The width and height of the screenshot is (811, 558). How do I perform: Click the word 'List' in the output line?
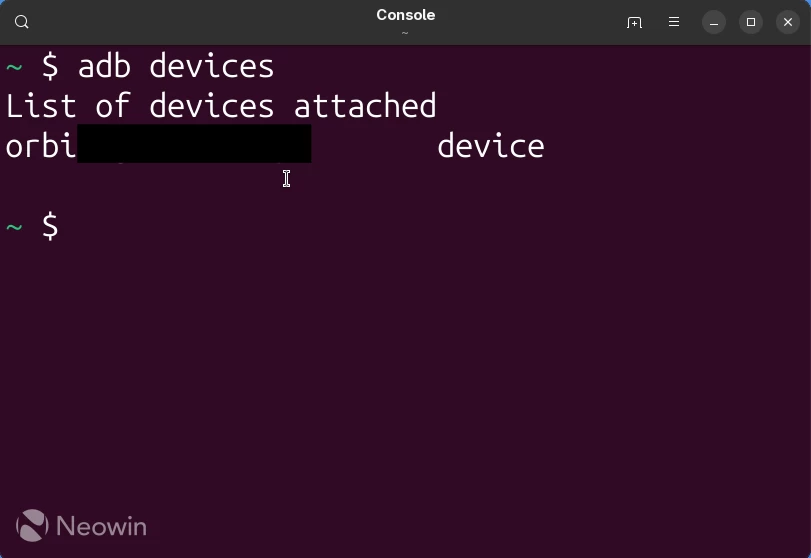41,106
